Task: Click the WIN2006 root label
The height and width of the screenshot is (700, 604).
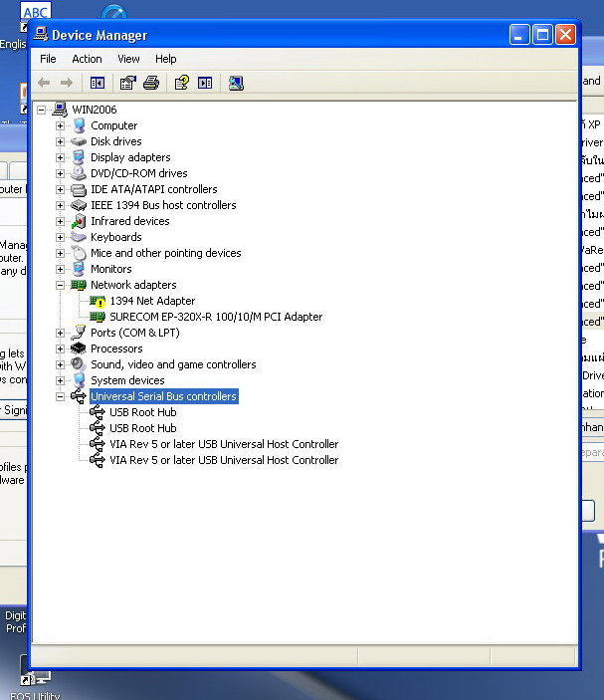Action: [x=95, y=110]
